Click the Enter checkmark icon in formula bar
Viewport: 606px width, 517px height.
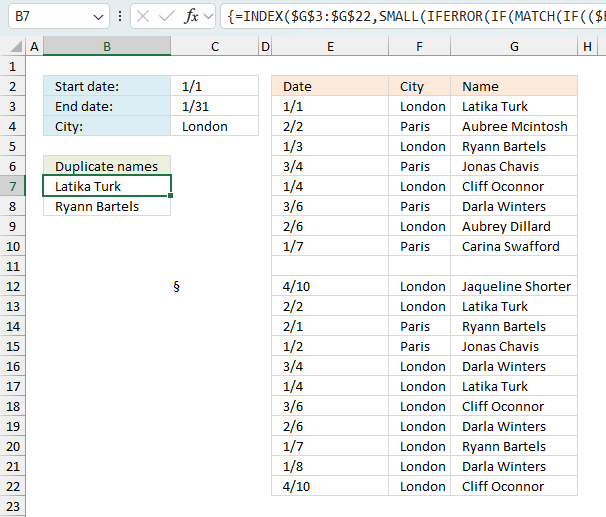coord(167,16)
